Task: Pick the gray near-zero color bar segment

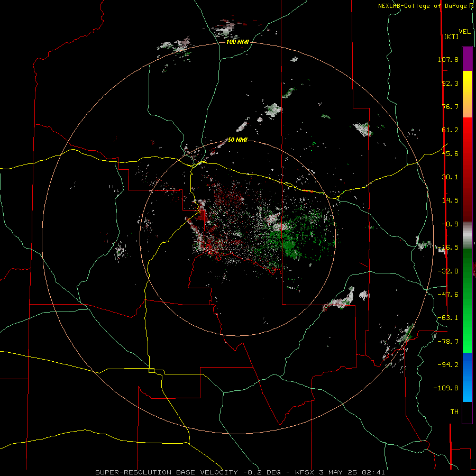Action: point(467,235)
